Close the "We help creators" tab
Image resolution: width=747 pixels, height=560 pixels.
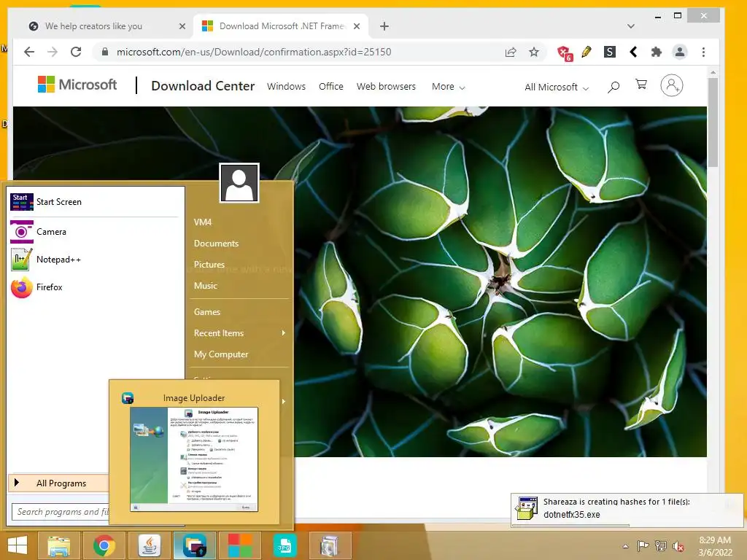coord(182,26)
